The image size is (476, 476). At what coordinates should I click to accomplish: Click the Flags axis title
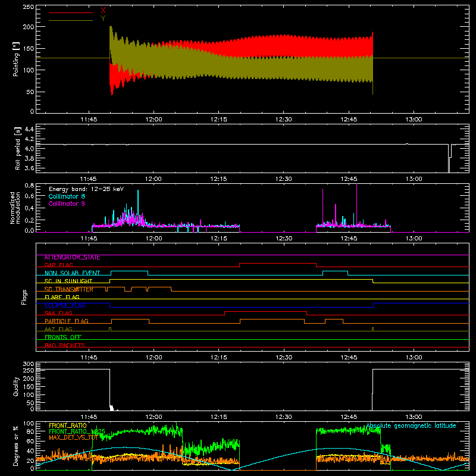tap(24, 297)
